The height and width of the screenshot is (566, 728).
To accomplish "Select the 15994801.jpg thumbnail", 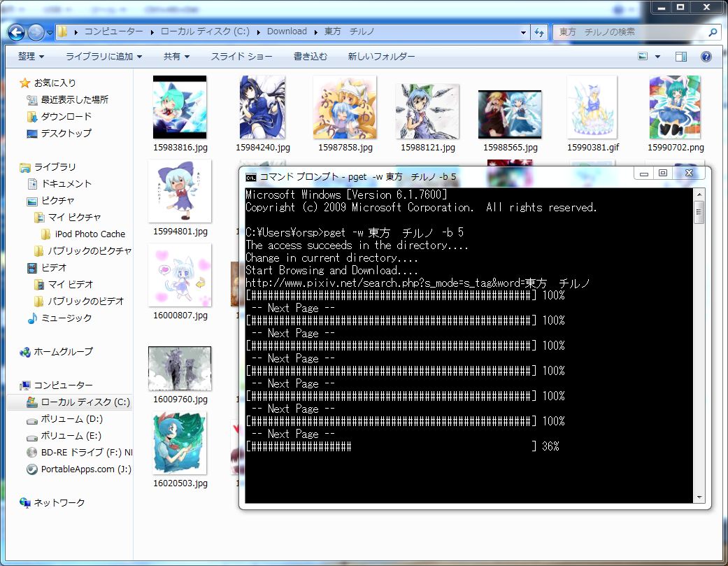I will coord(180,191).
